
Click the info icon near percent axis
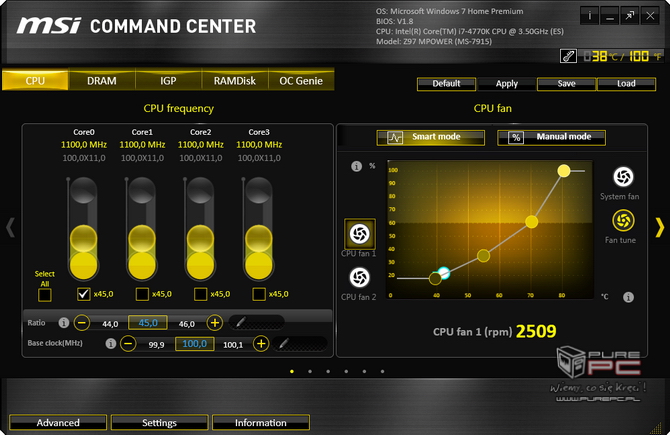point(356,166)
